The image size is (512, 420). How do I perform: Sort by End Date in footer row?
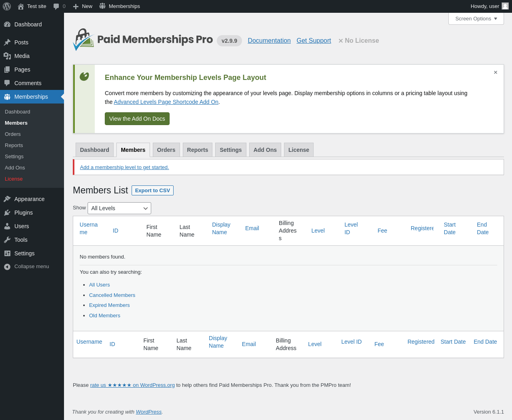point(485,342)
